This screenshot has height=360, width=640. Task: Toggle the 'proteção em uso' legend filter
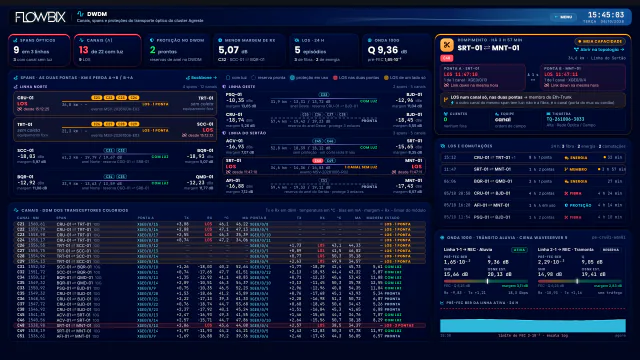(x=309, y=78)
